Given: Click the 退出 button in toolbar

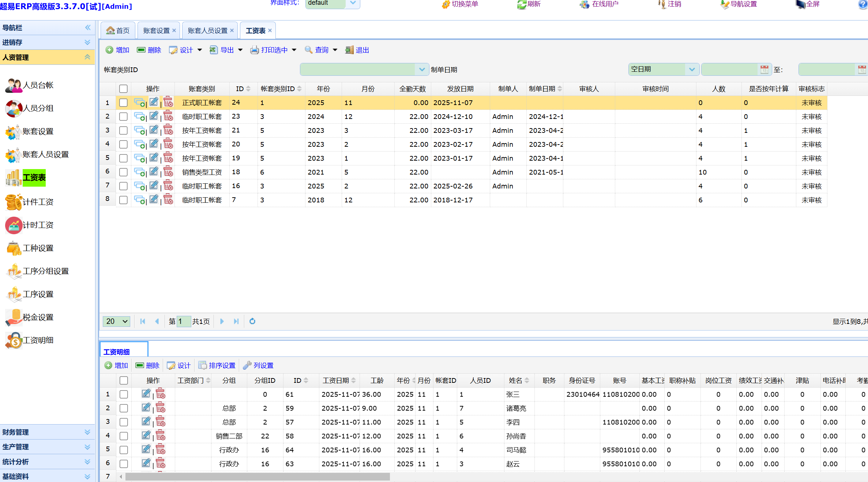Looking at the screenshot, I should click(357, 50).
